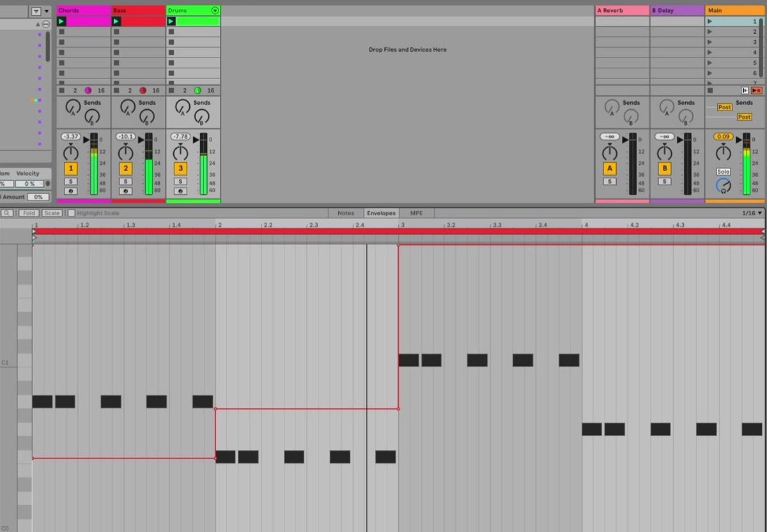The width and height of the screenshot is (767, 532).
Task: Solo the Chords track
Action: tap(71, 181)
